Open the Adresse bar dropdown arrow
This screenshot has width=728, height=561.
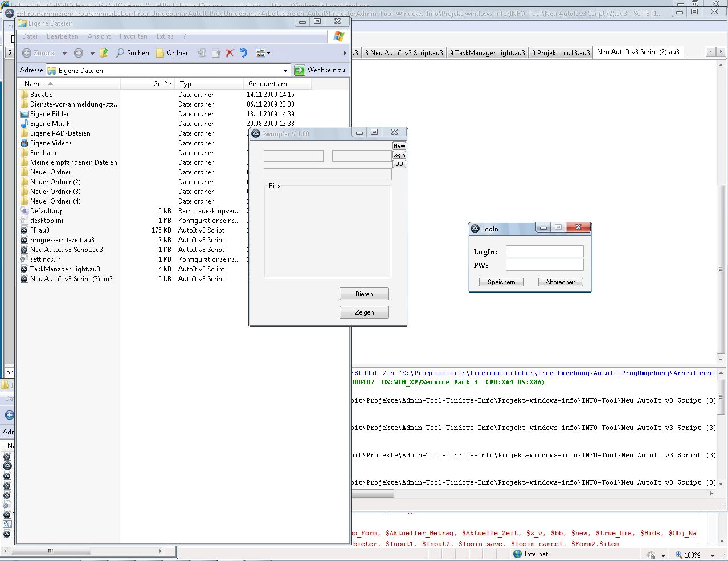tap(285, 70)
